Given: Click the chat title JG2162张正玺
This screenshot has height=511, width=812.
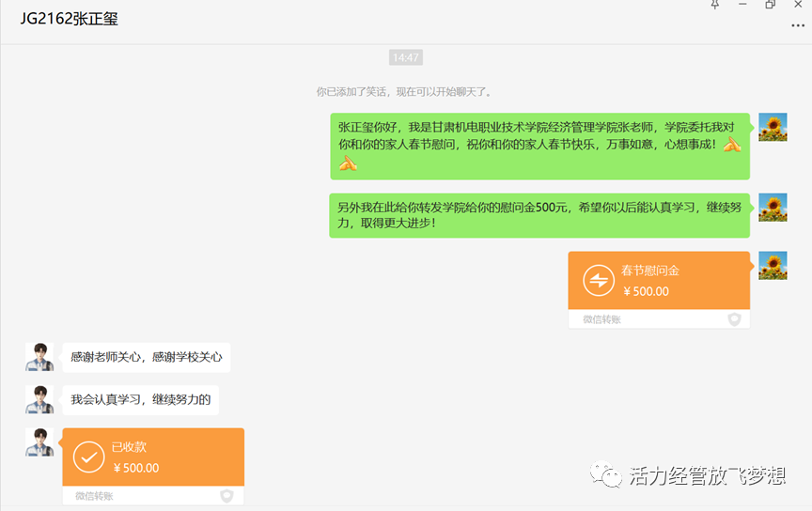Looking at the screenshot, I should (x=70, y=19).
